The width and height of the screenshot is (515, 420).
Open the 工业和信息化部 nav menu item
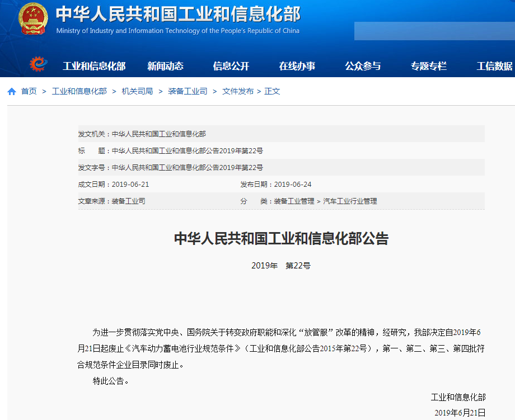(x=94, y=66)
